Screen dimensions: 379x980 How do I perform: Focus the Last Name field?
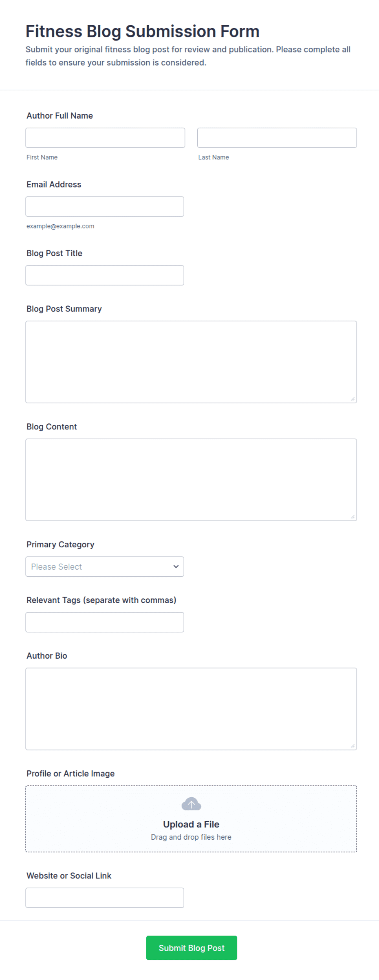click(x=277, y=138)
